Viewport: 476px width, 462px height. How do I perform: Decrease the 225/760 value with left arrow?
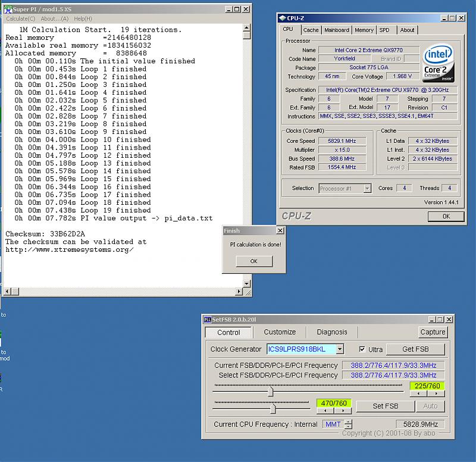pos(419,394)
